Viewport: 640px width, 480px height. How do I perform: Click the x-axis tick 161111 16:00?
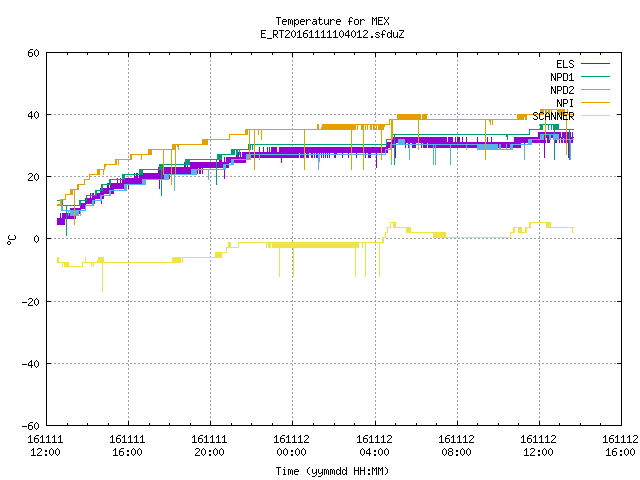pos(127,446)
